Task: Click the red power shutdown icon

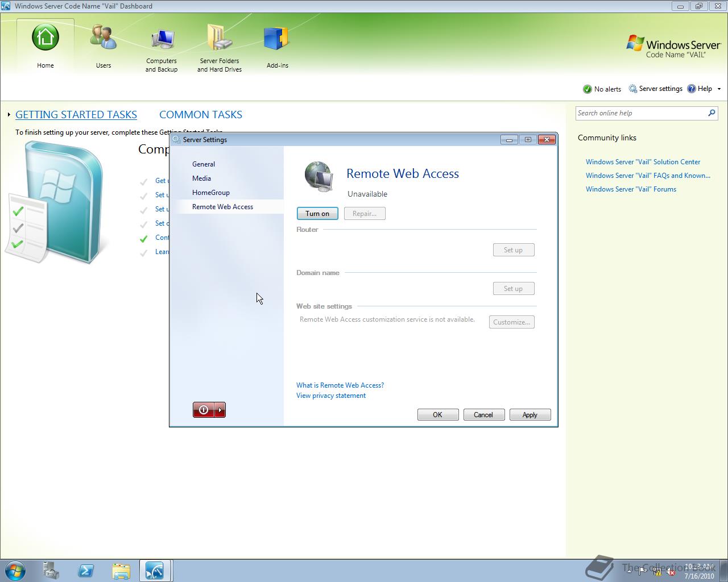Action: [204, 410]
